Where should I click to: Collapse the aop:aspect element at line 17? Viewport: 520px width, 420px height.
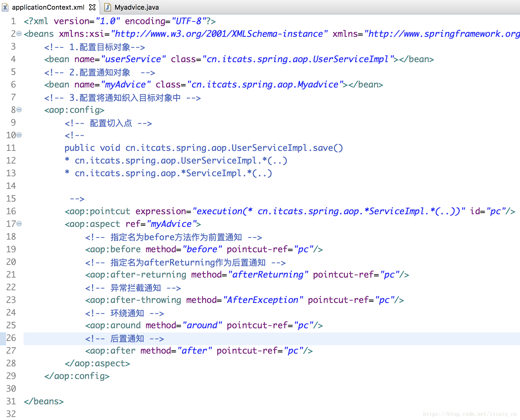pos(19,224)
